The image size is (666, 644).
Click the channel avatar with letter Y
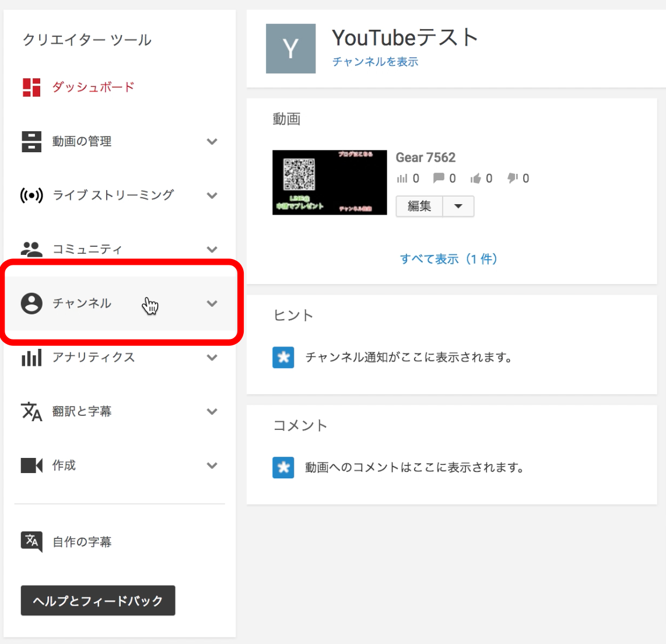click(x=290, y=48)
